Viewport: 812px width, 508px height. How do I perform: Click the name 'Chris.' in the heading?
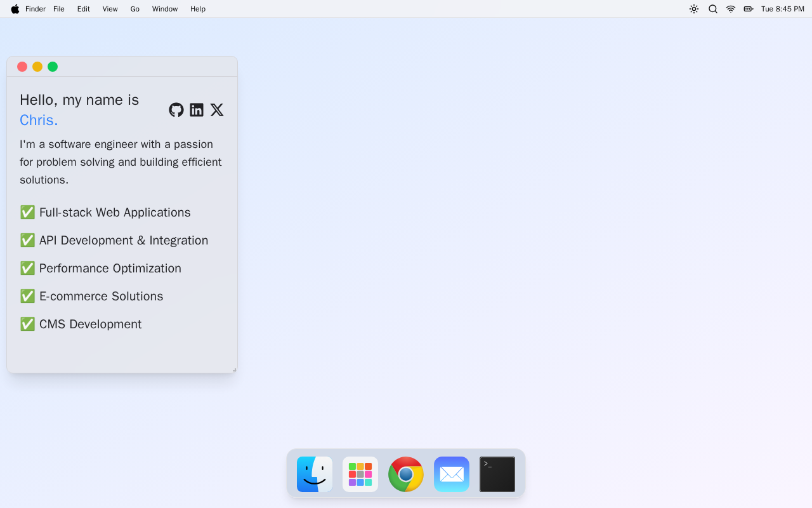tap(39, 120)
